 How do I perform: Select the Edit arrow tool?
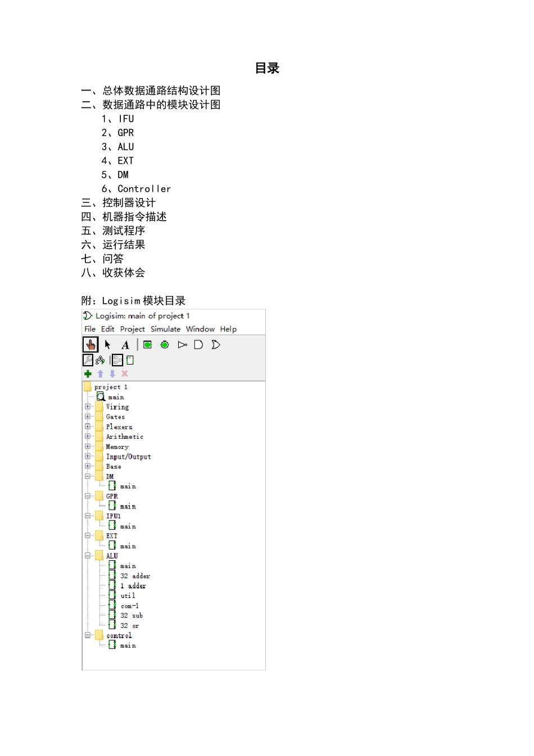pyautogui.click(x=108, y=344)
